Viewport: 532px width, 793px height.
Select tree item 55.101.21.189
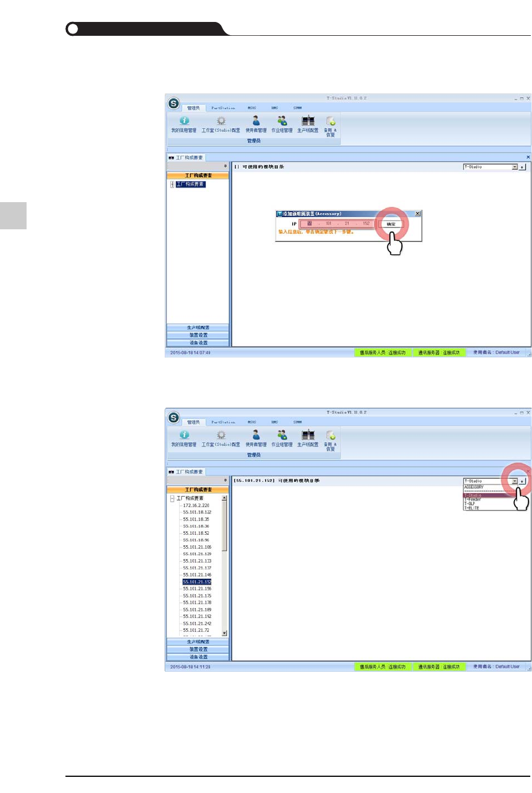tap(197, 609)
